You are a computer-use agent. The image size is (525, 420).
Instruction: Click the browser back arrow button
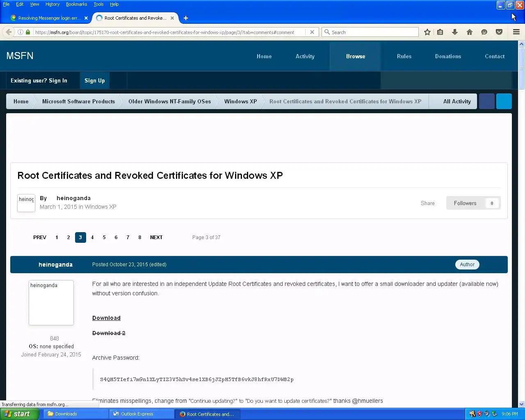point(9,32)
